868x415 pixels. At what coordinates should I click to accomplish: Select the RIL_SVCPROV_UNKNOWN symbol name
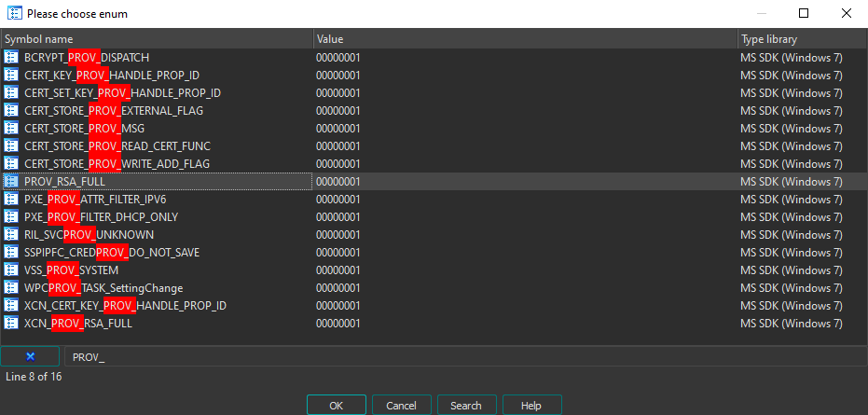(x=90, y=234)
